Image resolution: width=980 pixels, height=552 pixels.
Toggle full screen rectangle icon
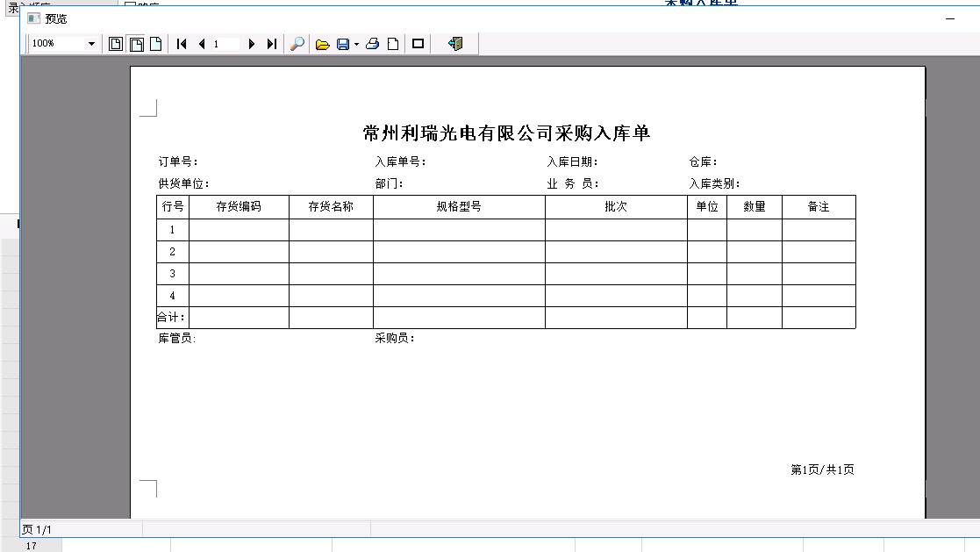418,44
